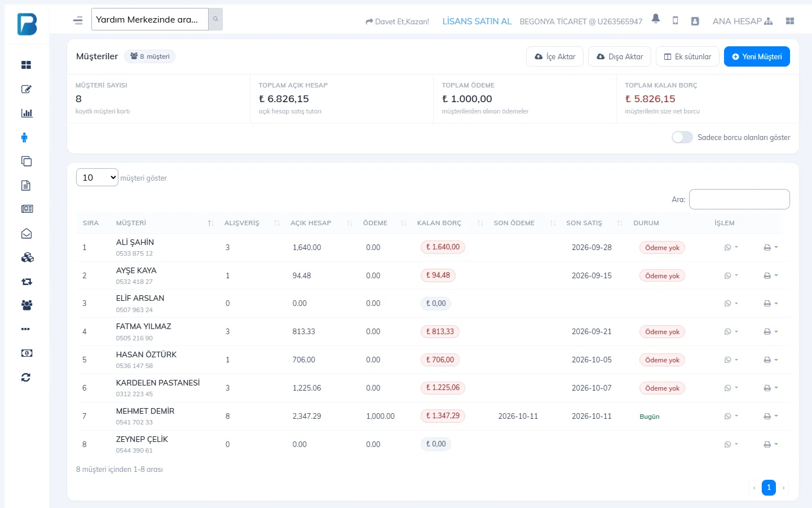Click the mobile phone icon in header
This screenshot has height=508, width=812.
[676, 21]
